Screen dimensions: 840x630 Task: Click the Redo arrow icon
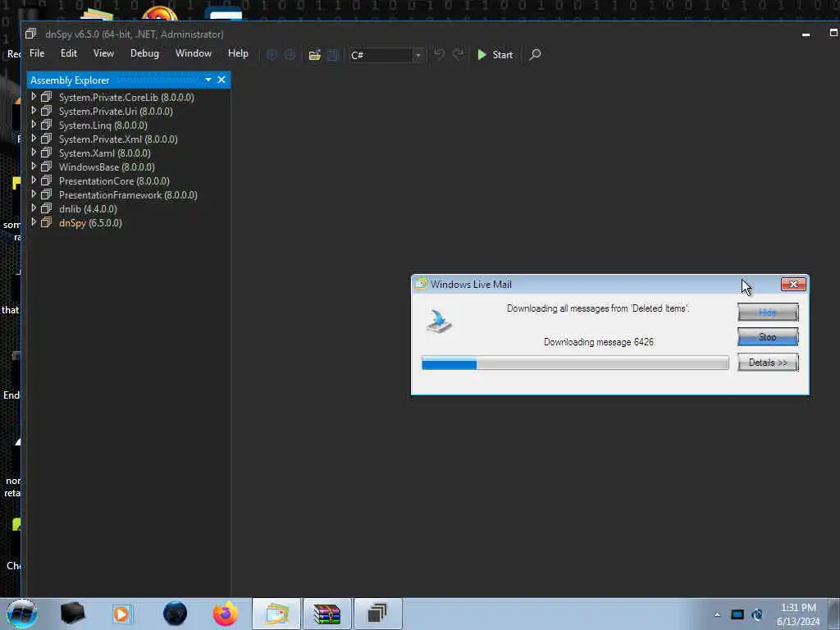pos(458,54)
